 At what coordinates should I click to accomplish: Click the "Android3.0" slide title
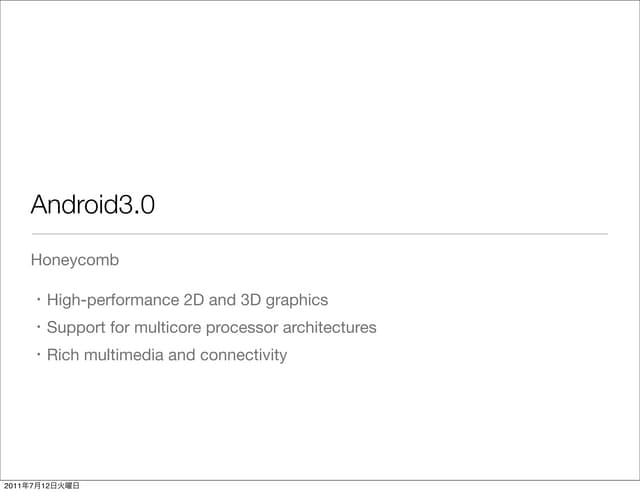[93, 205]
